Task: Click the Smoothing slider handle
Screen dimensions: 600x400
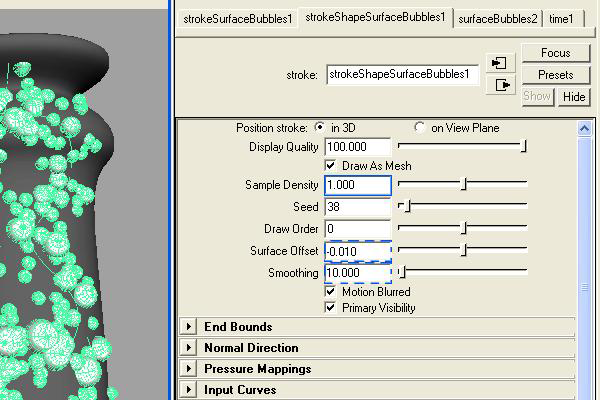Action: tap(402, 272)
